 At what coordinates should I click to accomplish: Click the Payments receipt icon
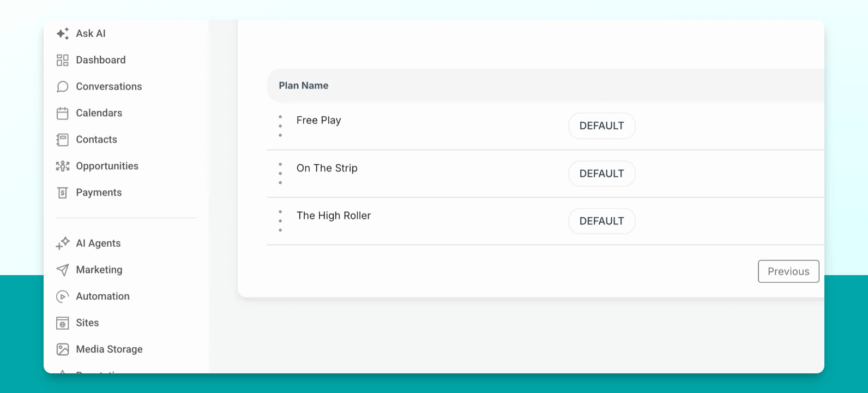pos(63,193)
